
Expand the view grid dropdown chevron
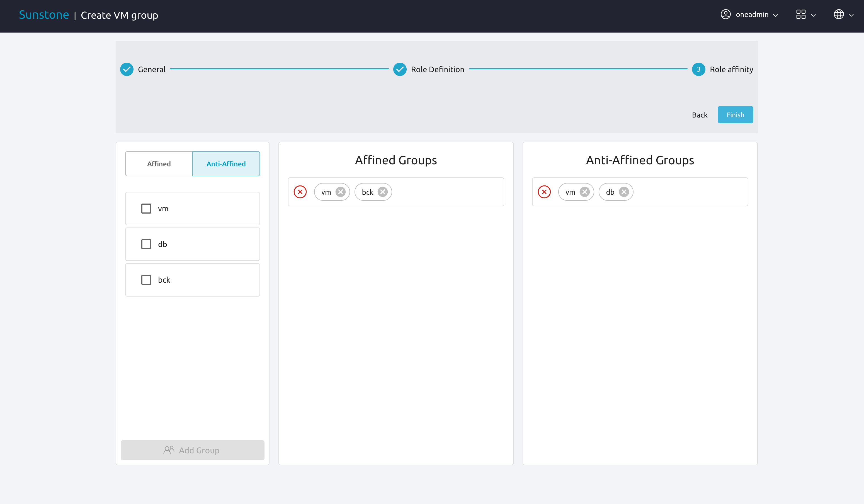813,15
